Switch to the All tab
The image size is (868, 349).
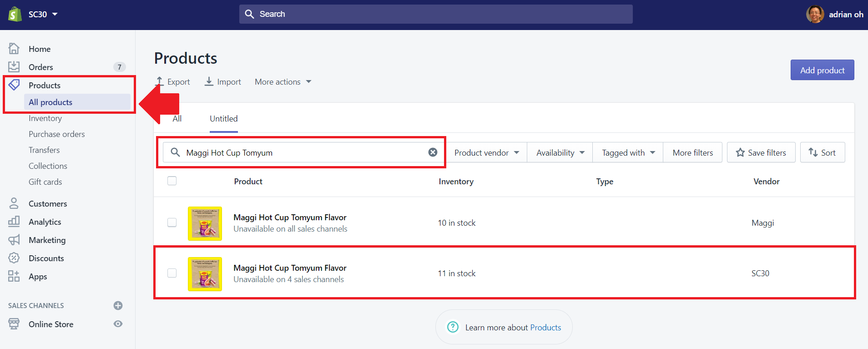[177, 119]
